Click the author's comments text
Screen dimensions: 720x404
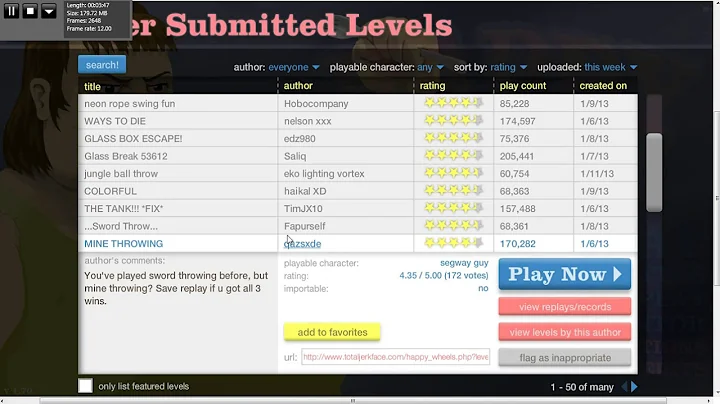[176, 288]
